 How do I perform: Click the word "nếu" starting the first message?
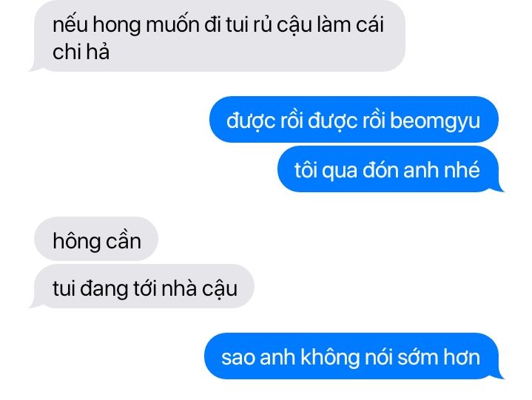(x=70, y=24)
